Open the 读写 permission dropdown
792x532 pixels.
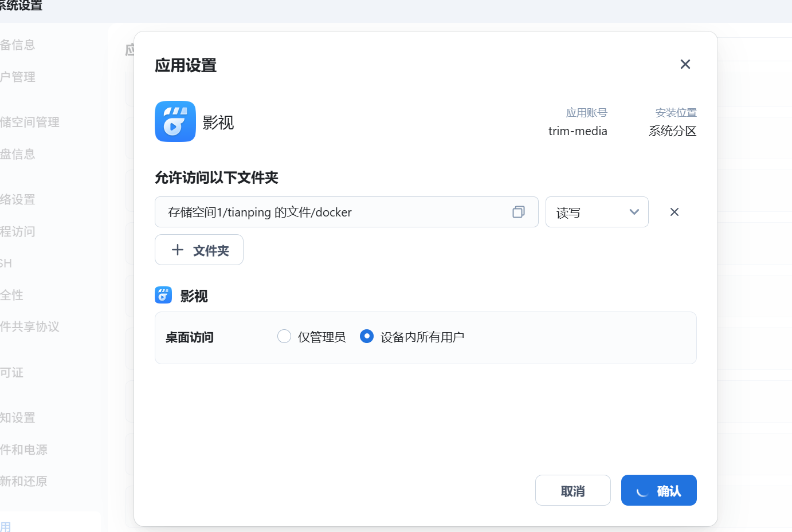(597, 212)
